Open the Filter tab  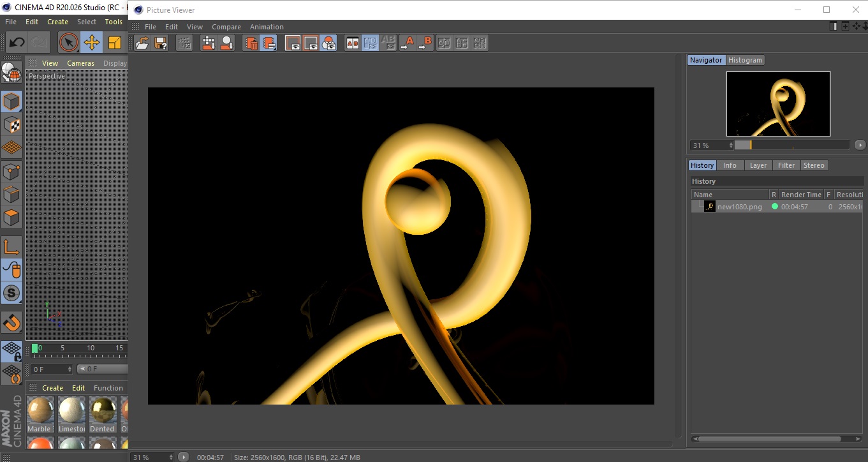(x=786, y=165)
